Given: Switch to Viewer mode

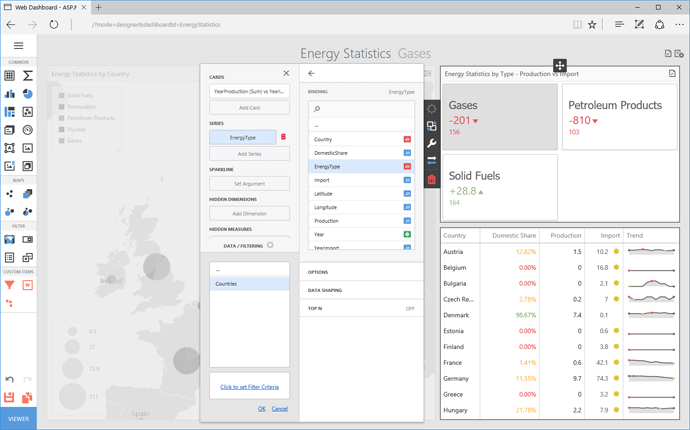Looking at the screenshot, I should 18,419.
